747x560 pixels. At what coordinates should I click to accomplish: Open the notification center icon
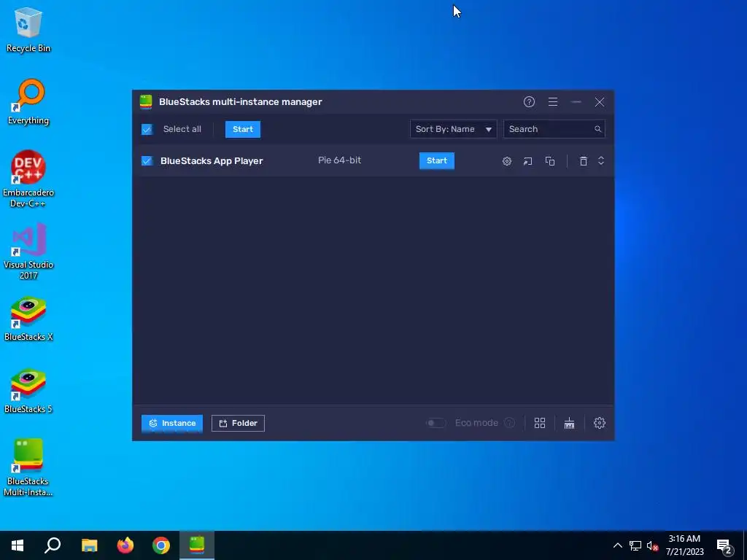pos(724,545)
